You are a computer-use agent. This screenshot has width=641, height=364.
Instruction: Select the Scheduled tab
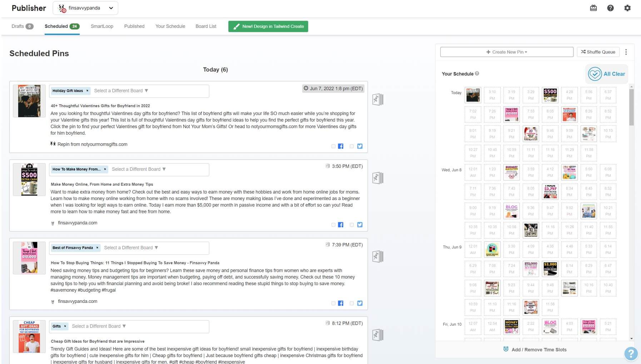pyautogui.click(x=62, y=26)
